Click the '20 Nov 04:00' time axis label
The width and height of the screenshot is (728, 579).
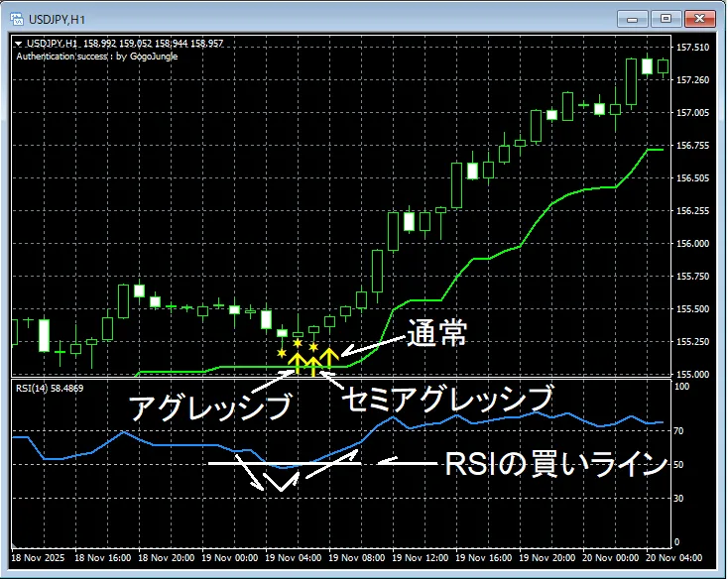[x=674, y=557]
